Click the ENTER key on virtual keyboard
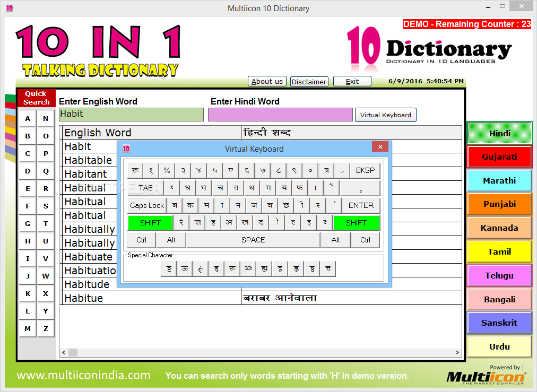 coord(361,205)
